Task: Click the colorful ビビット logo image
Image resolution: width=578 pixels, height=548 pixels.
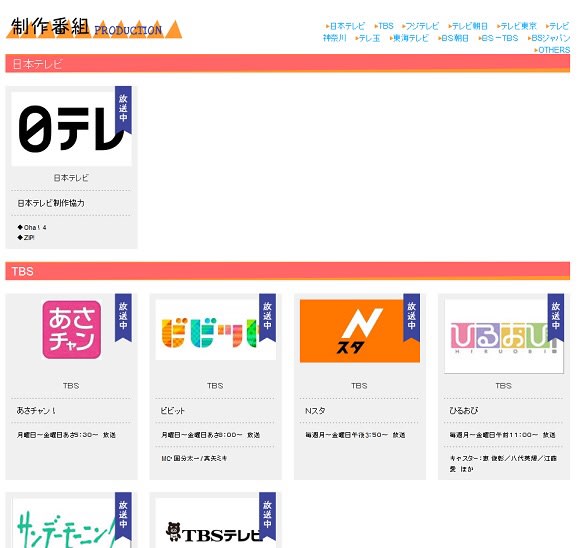Action: [215, 330]
